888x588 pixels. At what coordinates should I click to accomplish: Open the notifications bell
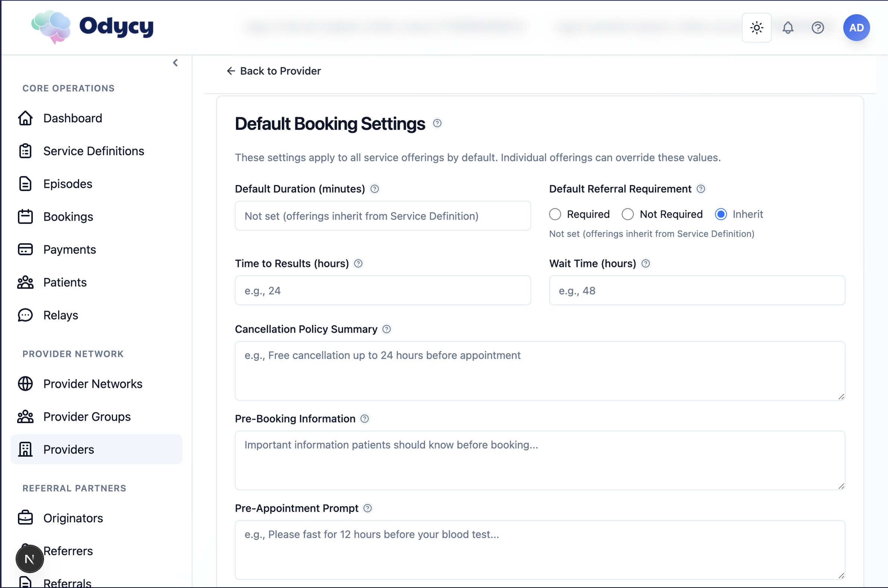pyautogui.click(x=788, y=27)
